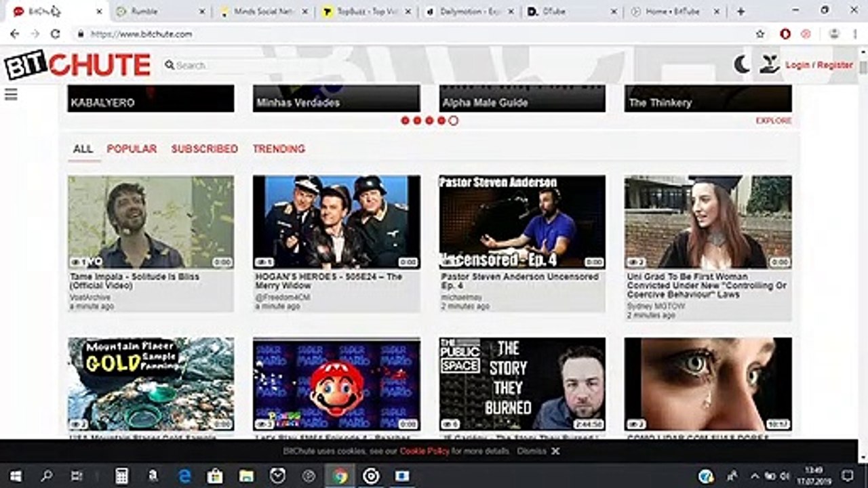Open the Chrome three-dot menu
The image size is (868, 488).
[854, 34]
